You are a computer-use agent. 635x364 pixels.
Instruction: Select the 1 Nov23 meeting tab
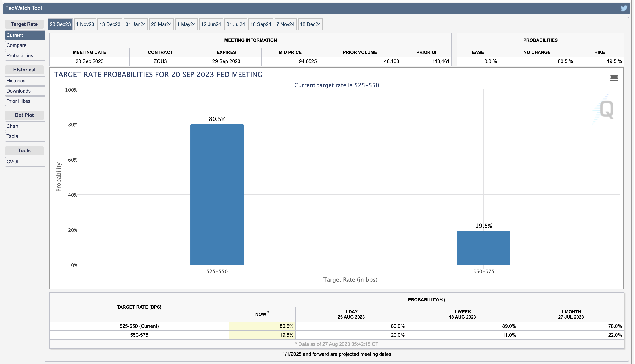pos(85,24)
